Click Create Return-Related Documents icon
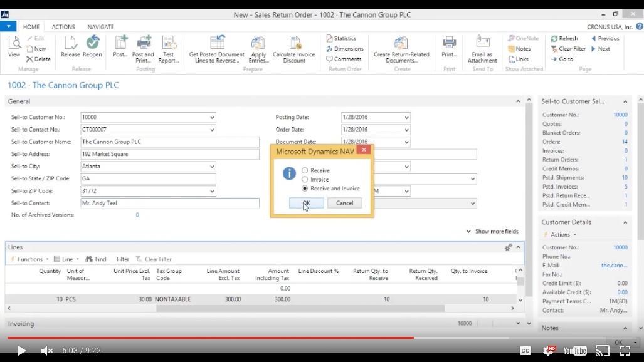 [x=401, y=49]
